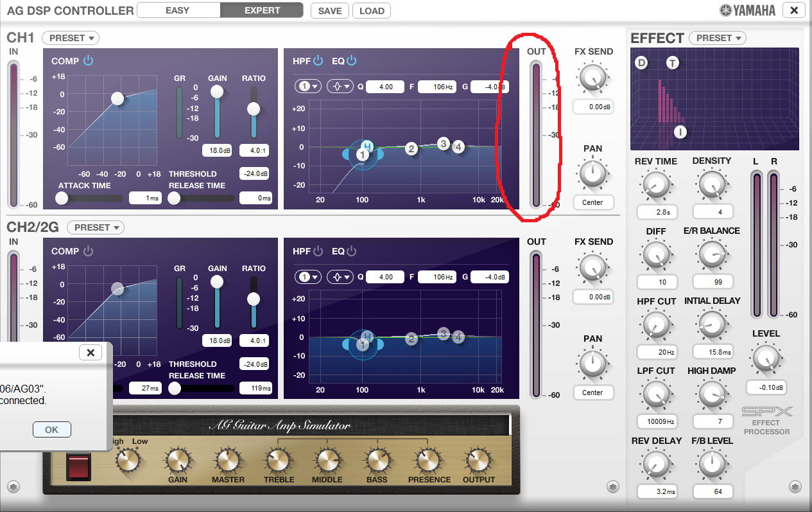The image size is (812, 512).
Task: Click the LOAD button
Action: pyautogui.click(x=372, y=11)
